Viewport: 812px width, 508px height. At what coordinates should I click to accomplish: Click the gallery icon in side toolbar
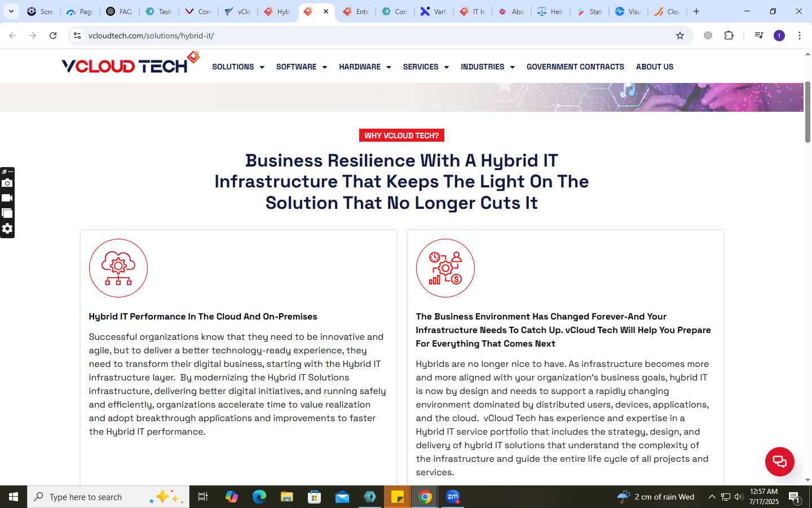coord(7,213)
